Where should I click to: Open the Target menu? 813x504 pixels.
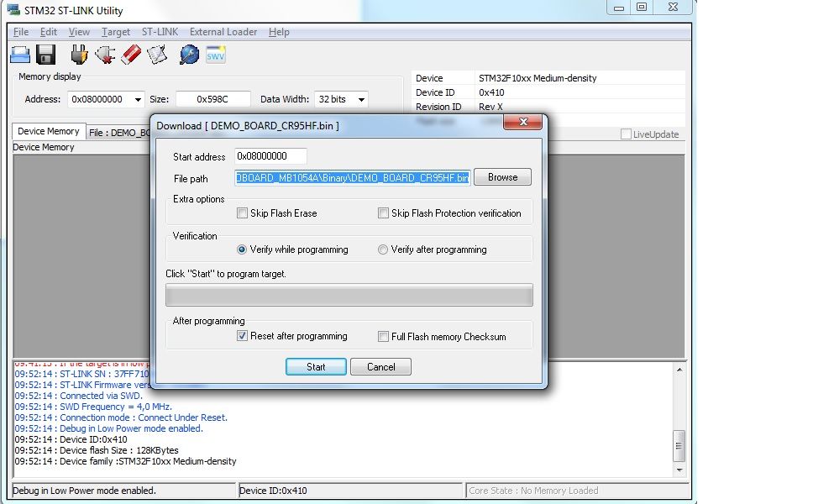coord(116,32)
